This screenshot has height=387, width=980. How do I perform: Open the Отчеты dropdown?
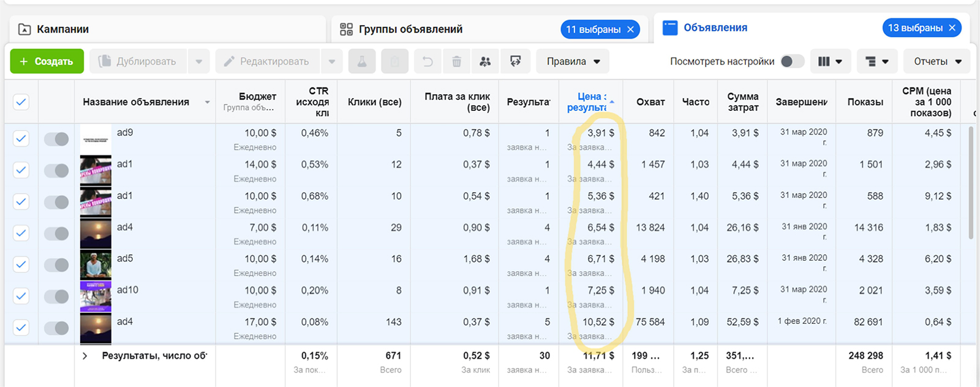(937, 62)
